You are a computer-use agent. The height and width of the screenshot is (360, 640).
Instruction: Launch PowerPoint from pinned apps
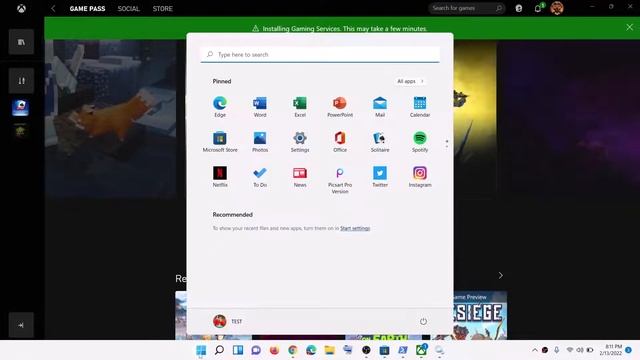click(x=340, y=107)
